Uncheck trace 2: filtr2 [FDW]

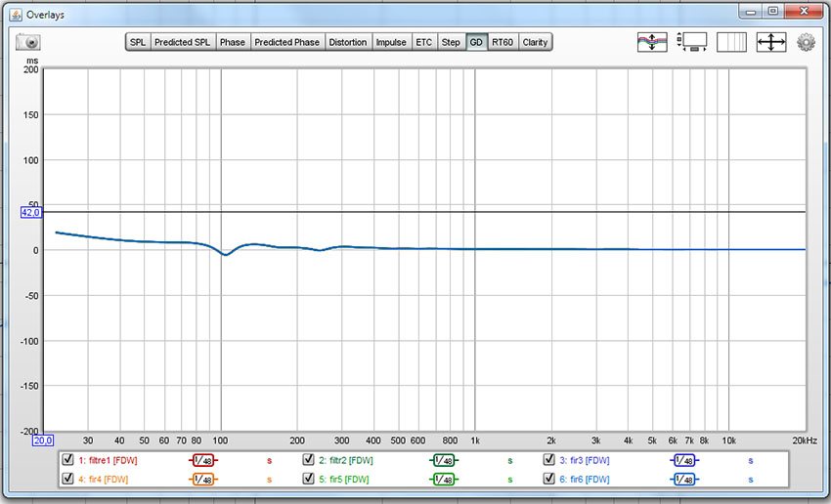click(308, 459)
